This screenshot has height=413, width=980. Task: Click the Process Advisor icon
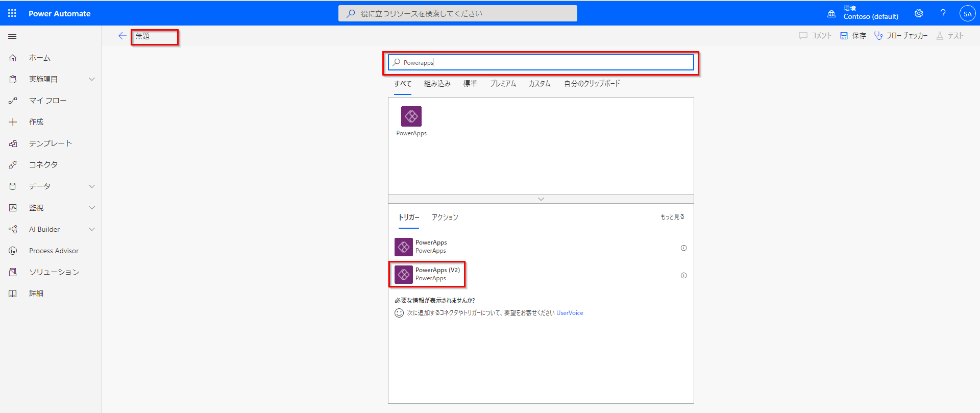(13, 251)
